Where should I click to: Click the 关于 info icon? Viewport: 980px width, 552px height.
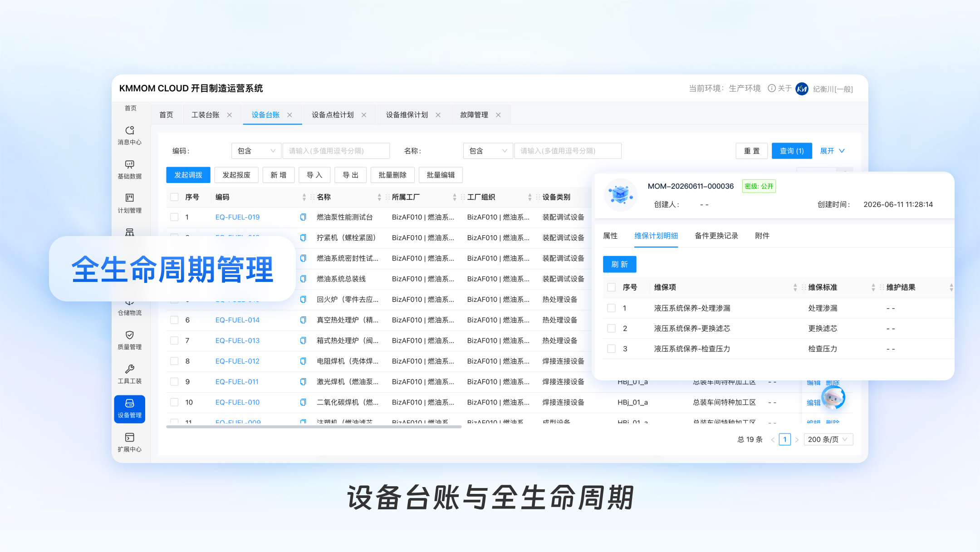point(772,88)
